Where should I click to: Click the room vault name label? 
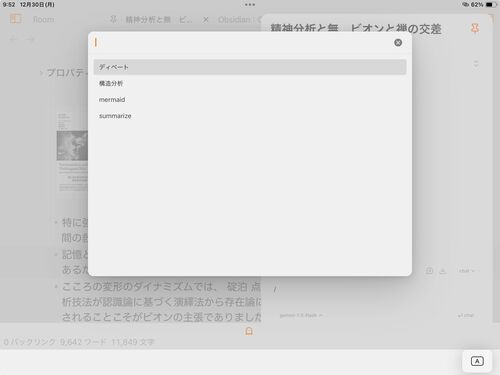tap(43, 19)
